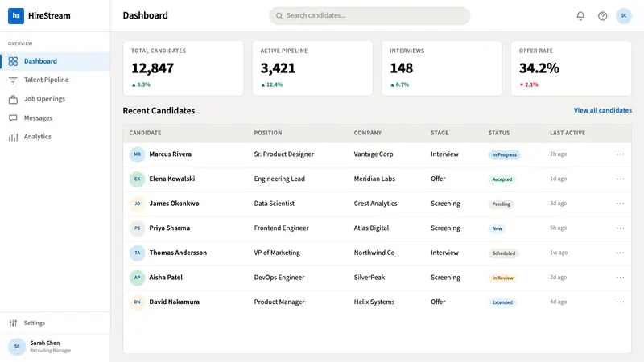Viewport: 644px width, 362px height.
Task: Click the HireStream hs logo icon
Action: pyautogui.click(x=16, y=15)
